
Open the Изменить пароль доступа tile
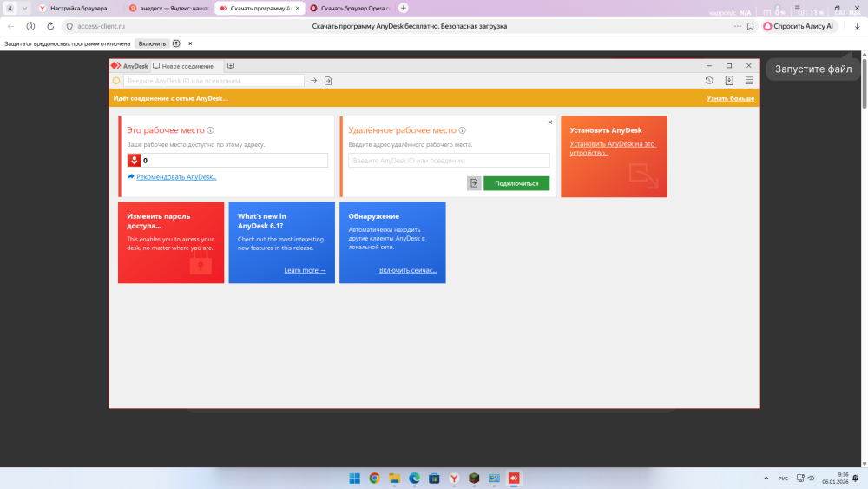171,242
